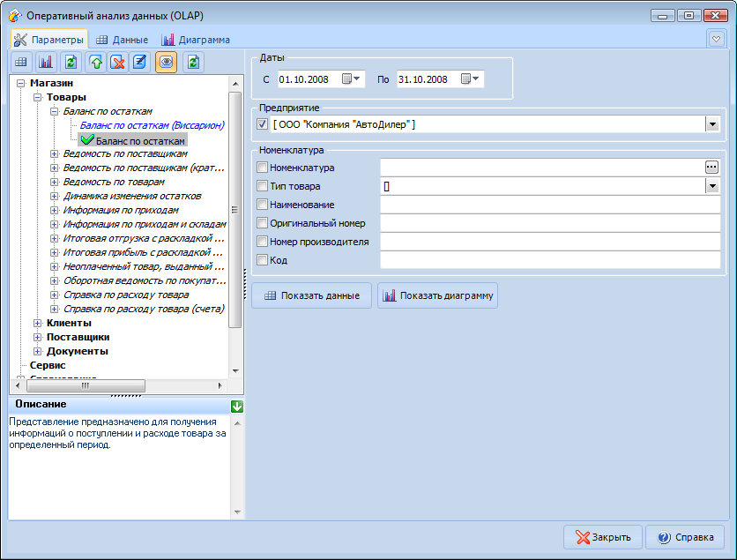Click the tree's horizontal scrollbar thumb
737x560 pixels.
[x=85, y=385]
